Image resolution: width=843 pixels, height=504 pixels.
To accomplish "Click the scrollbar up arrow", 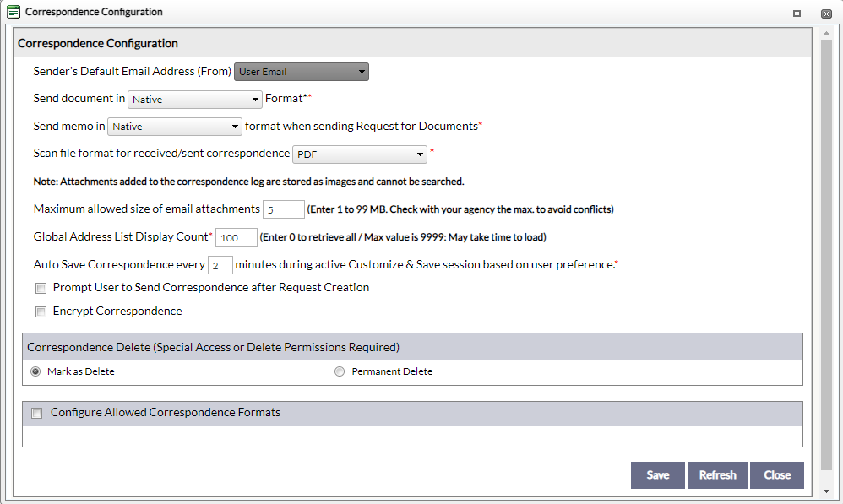I will (x=826, y=32).
